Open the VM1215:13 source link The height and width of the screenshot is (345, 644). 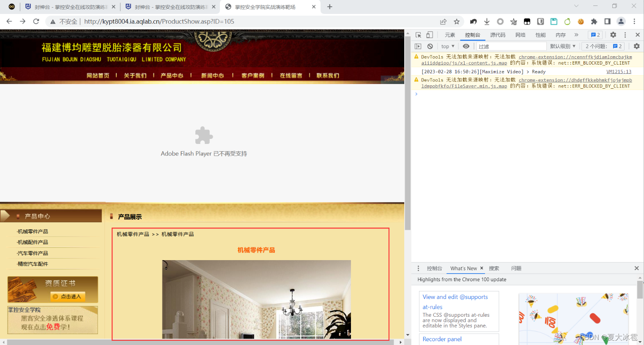619,72
